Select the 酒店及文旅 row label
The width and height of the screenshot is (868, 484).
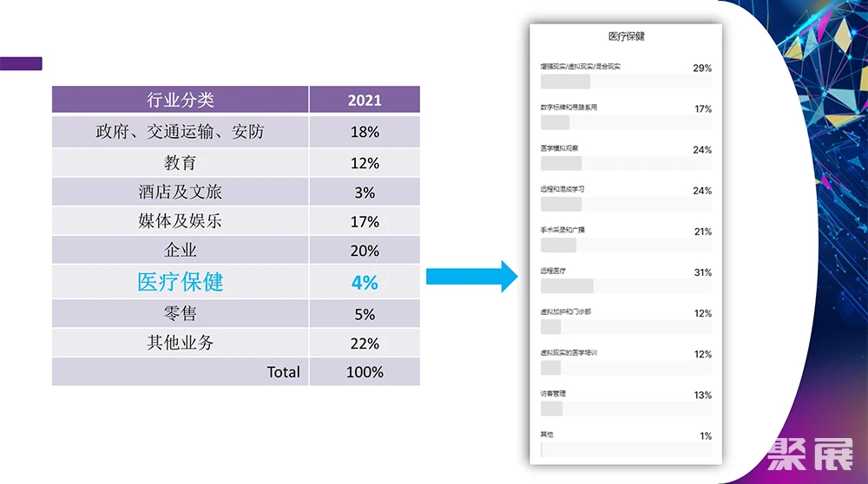180,192
